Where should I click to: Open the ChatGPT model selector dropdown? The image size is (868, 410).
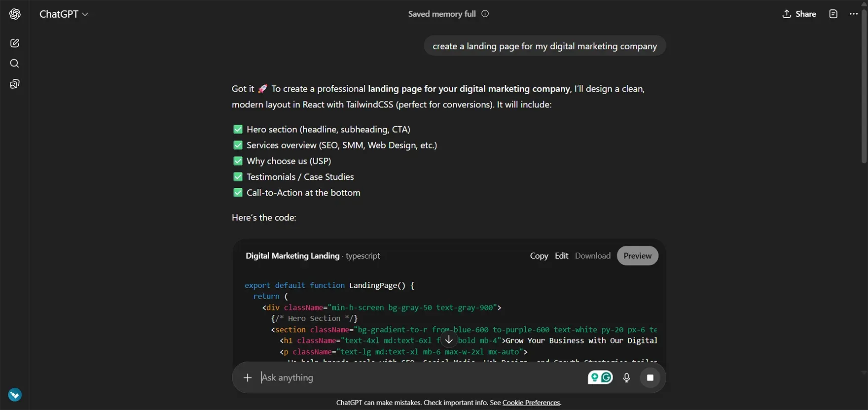(x=64, y=14)
